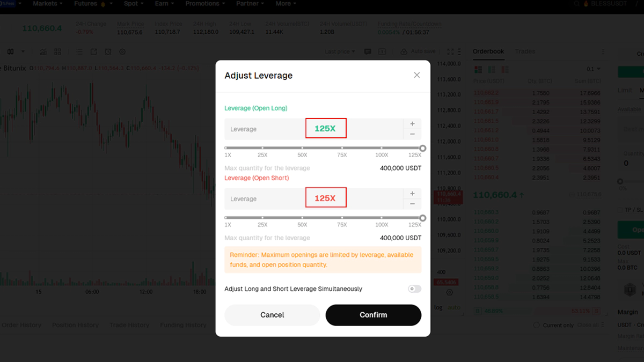
Task: Click the order list icon on chart toolbar
Action: (x=79, y=51)
